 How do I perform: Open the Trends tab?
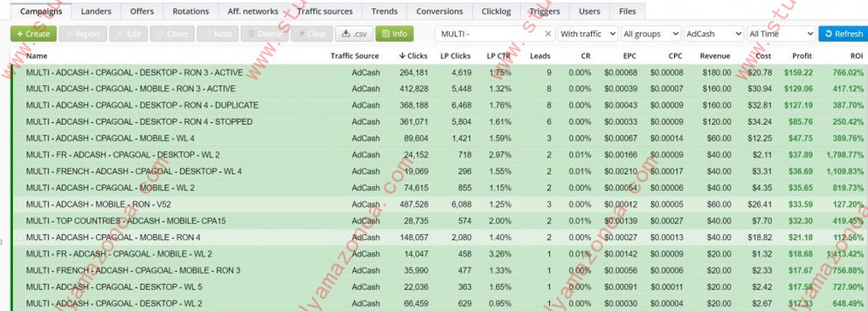point(384,11)
